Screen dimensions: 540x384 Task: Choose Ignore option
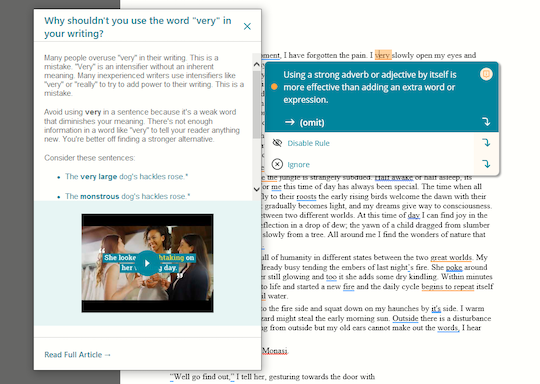point(299,165)
